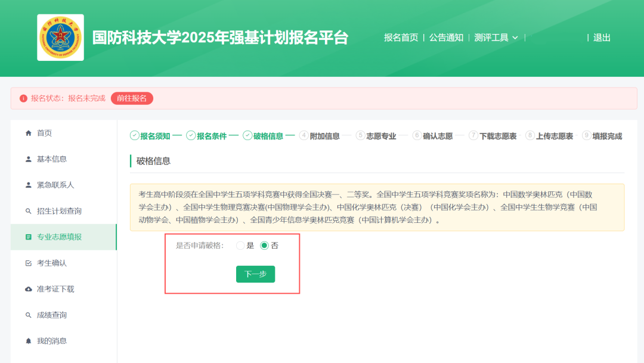Click the form icon beside 专业志愿填报
The height and width of the screenshot is (363, 644).
click(x=29, y=237)
